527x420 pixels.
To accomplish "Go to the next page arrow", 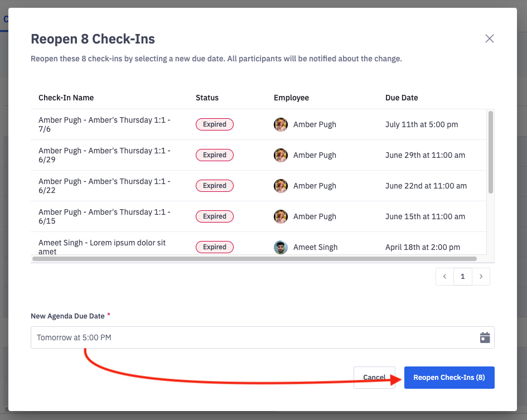I will point(481,277).
